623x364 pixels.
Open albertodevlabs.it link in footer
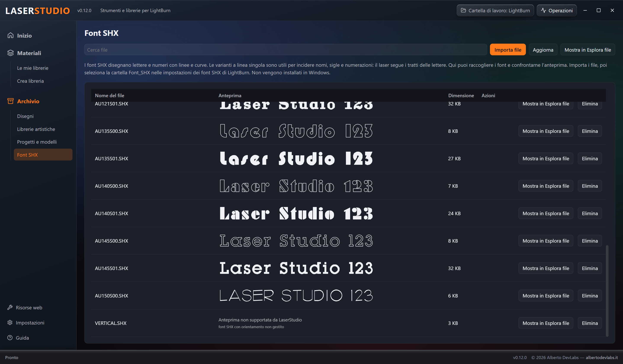602,357
